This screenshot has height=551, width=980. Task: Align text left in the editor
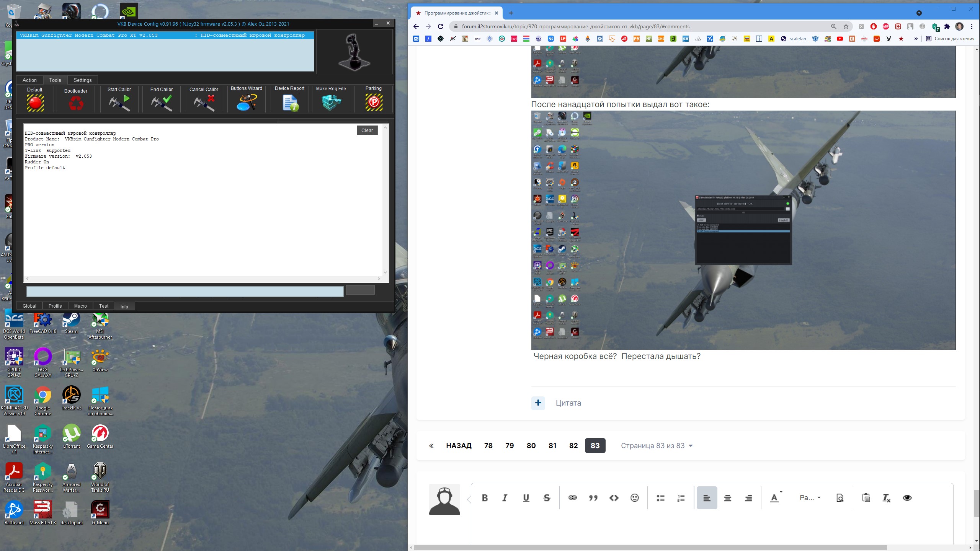pos(707,498)
